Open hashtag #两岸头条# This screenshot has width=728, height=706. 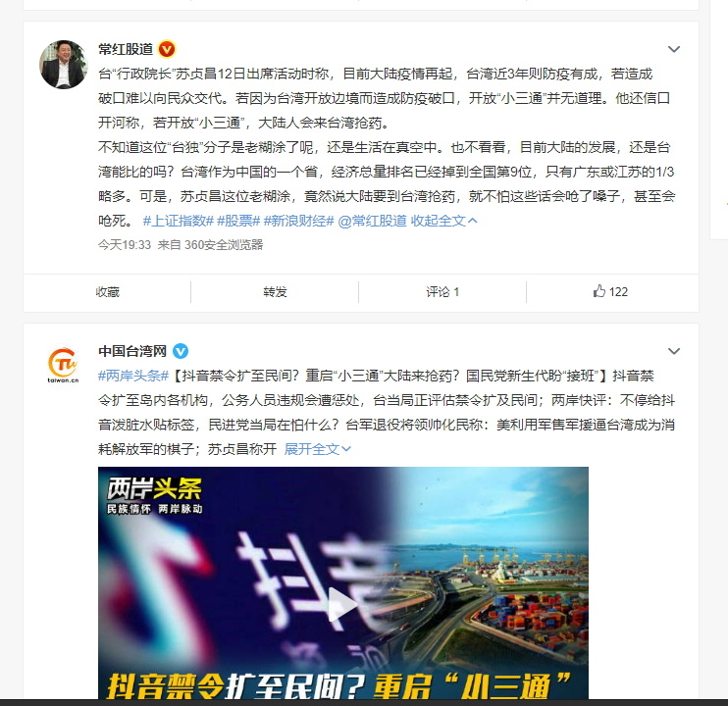[133, 376]
